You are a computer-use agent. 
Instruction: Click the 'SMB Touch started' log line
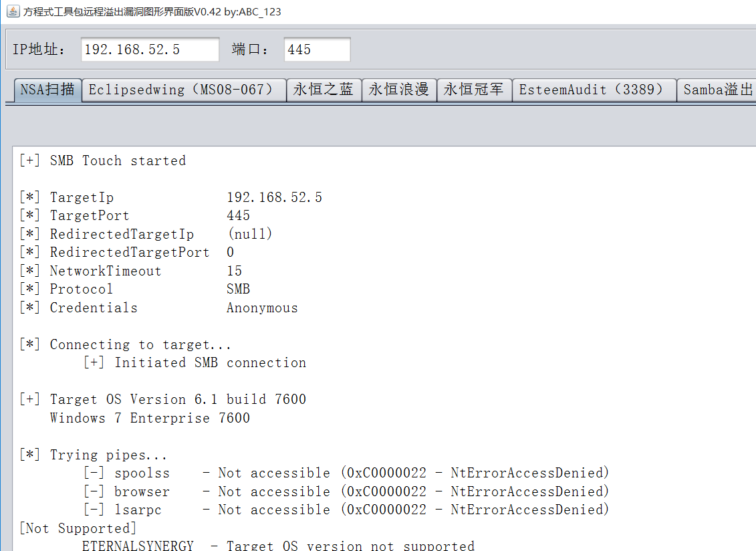click(103, 160)
